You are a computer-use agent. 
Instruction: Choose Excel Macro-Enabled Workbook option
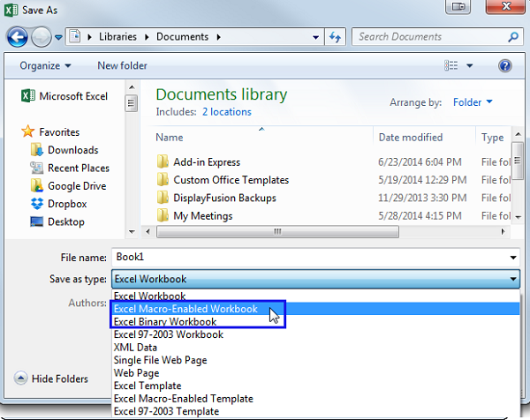point(185,310)
